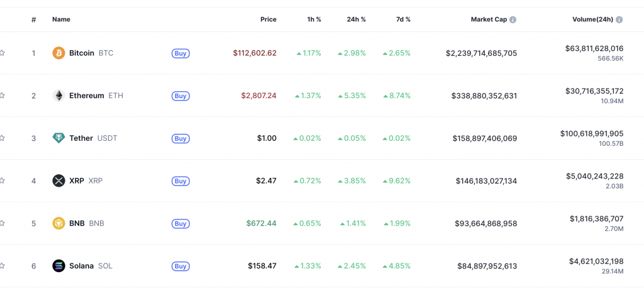
Task: Click the Buy button for Tether
Action: coord(180,138)
